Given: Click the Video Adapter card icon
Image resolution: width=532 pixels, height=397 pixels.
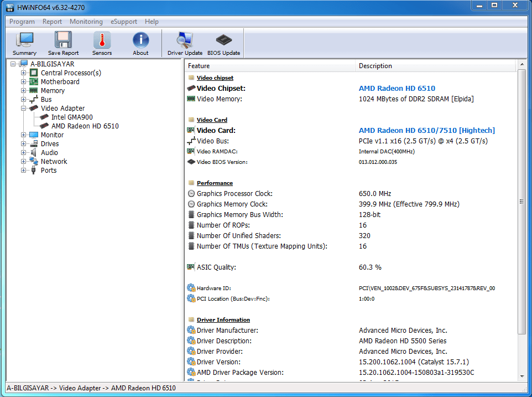Looking at the screenshot, I should click(x=34, y=108).
